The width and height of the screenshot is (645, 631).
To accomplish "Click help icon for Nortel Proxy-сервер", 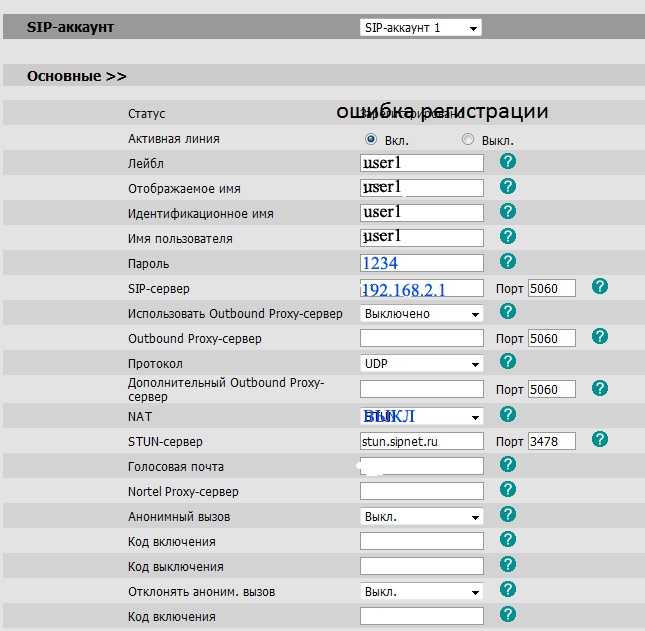I will (508, 489).
